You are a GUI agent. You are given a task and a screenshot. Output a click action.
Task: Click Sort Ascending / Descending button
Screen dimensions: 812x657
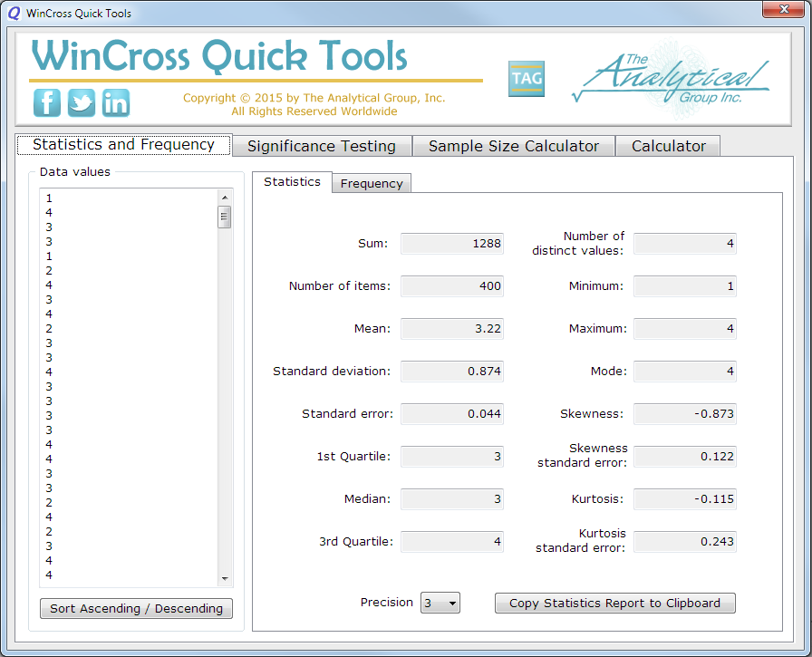click(136, 608)
